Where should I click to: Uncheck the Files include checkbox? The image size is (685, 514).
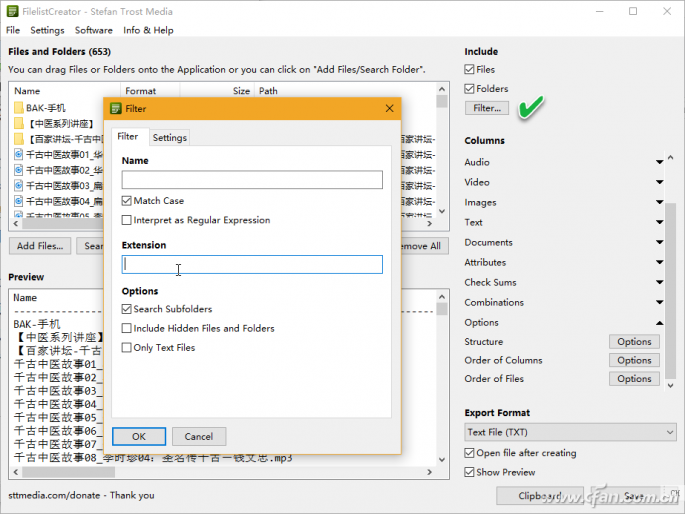(469, 69)
